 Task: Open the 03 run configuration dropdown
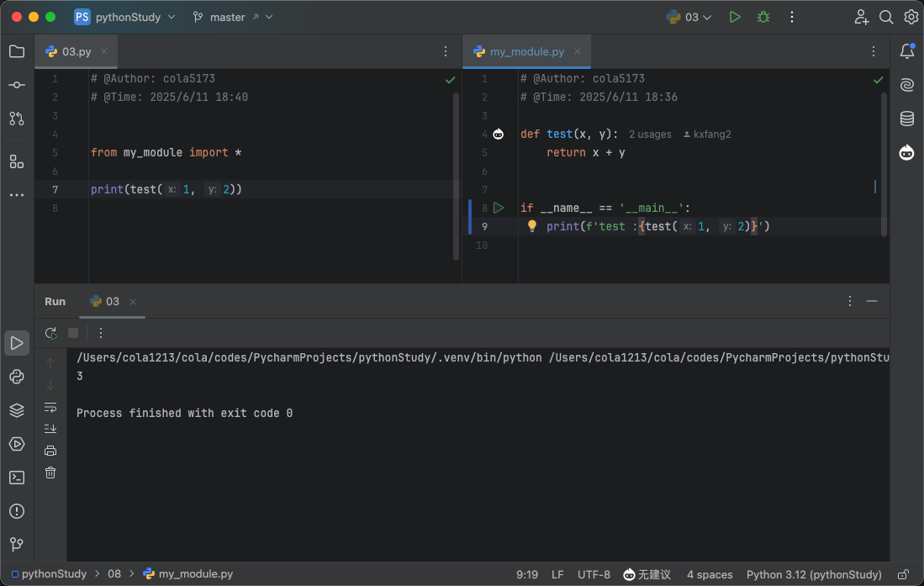pos(689,17)
